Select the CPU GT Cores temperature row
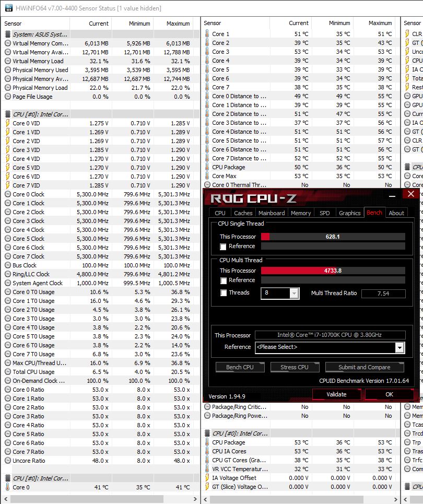Screen dimensions: 423x504 click(300, 460)
